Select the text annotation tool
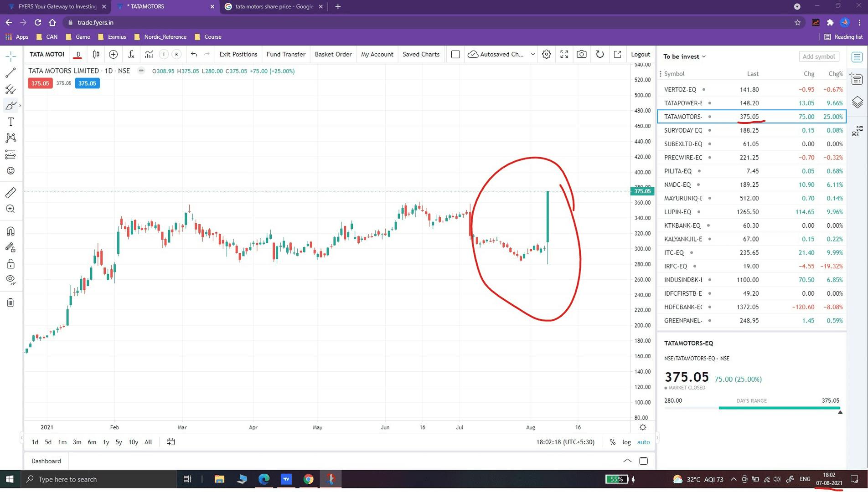The image size is (868, 492). [x=10, y=122]
